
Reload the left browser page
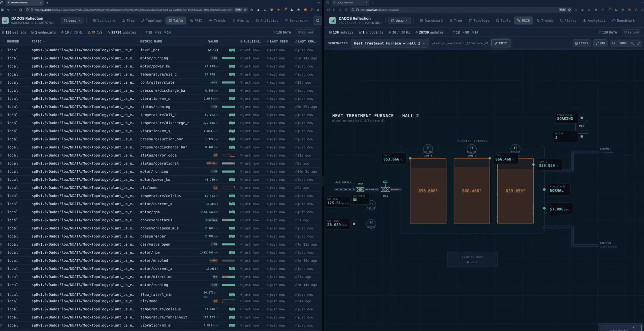click(21, 10)
